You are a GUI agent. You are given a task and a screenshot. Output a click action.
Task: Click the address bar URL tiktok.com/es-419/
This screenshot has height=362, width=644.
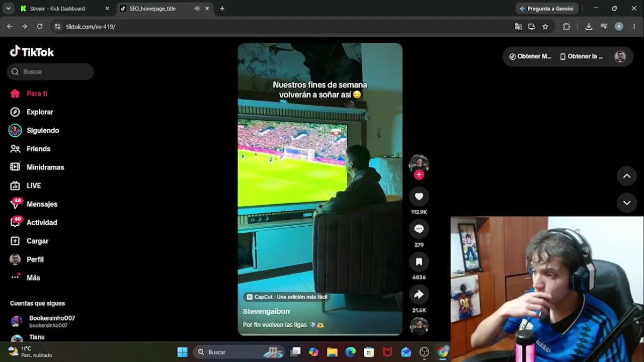[x=91, y=27]
